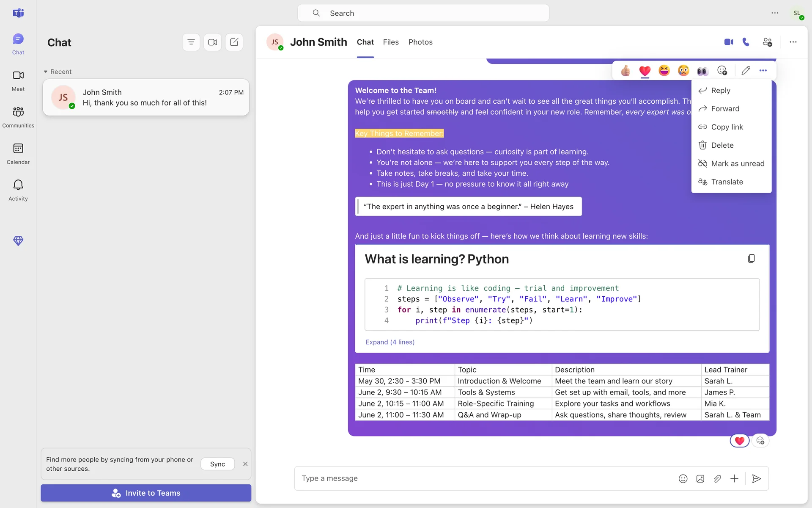
Task: Attach a file with paperclip icon
Action: [x=717, y=478]
